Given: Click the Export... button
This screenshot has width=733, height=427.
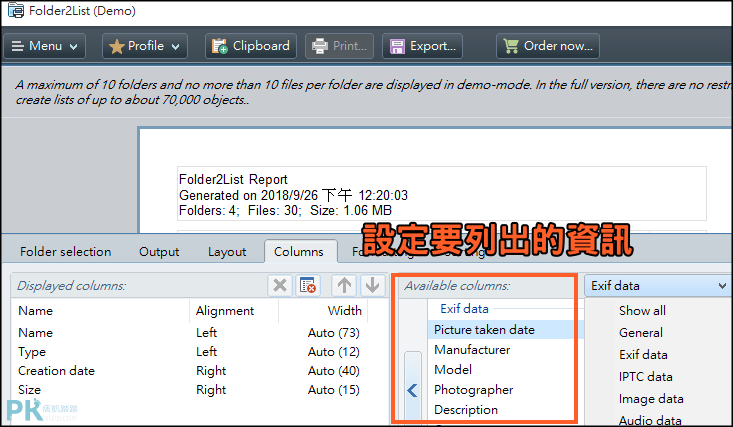Looking at the screenshot, I should 423,46.
